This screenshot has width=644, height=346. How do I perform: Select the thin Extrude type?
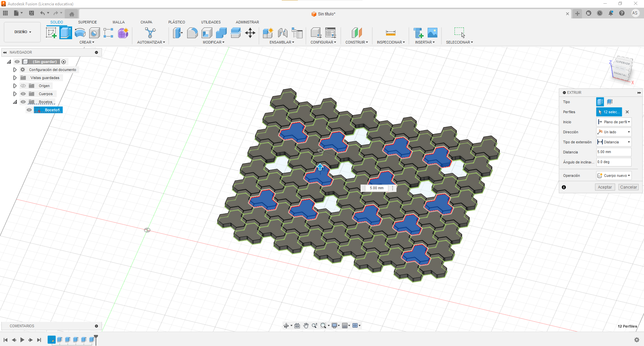(x=610, y=102)
